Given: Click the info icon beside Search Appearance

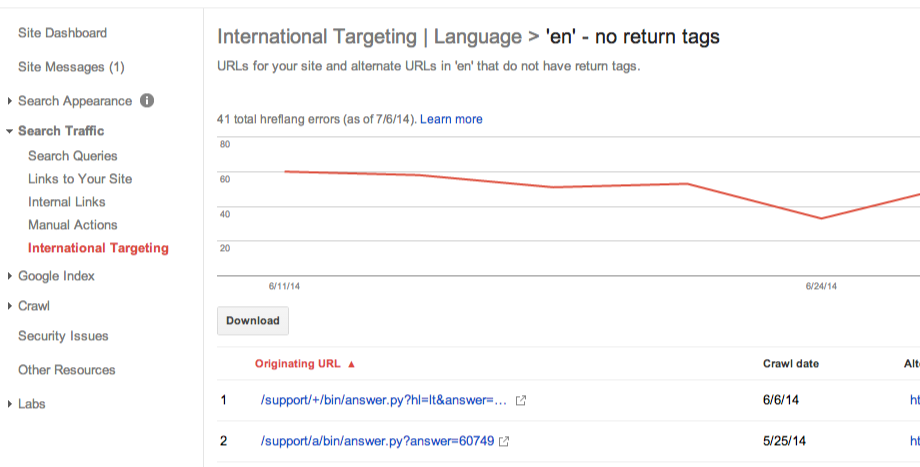Looking at the screenshot, I should click(x=147, y=101).
